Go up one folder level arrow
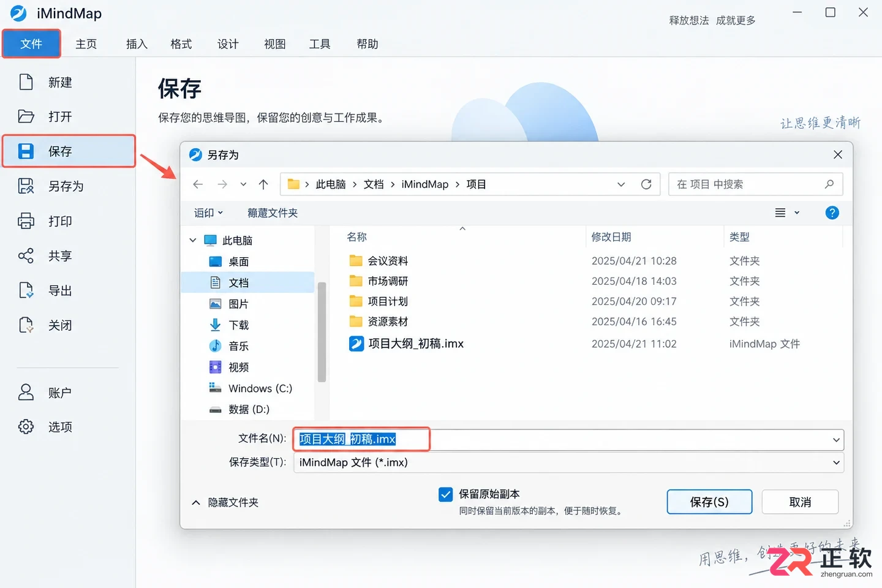 263,184
